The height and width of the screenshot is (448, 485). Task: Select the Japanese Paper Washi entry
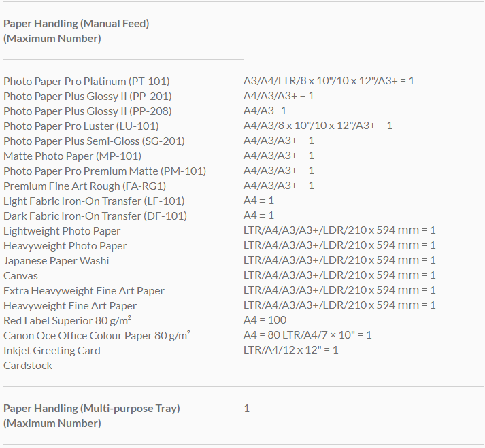[x=56, y=260]
